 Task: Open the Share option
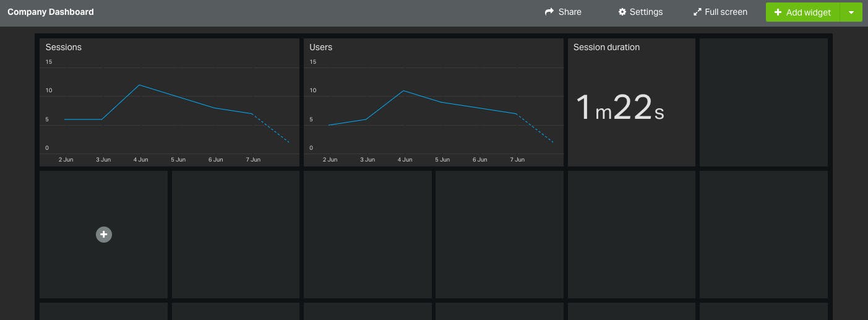tap(563, 12)
